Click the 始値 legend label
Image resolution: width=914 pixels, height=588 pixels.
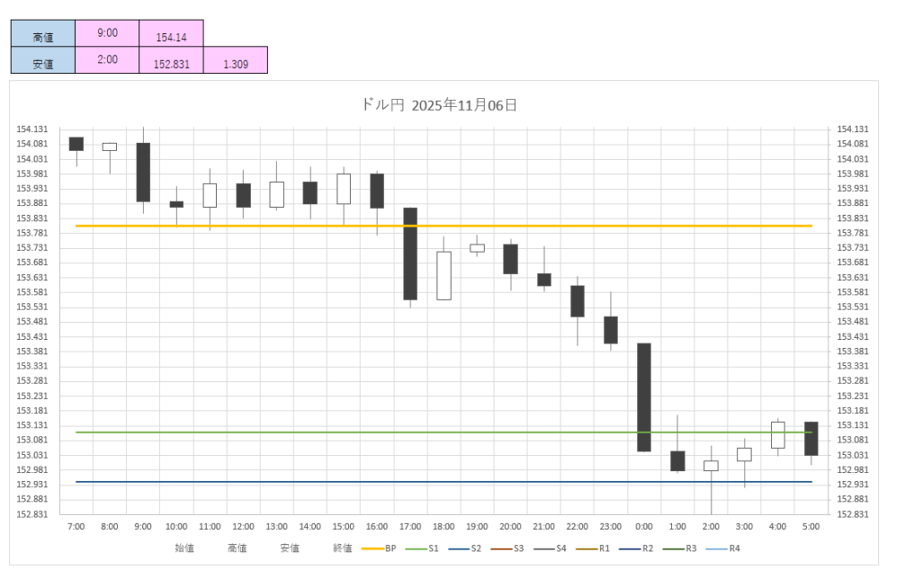coord(185,548)
